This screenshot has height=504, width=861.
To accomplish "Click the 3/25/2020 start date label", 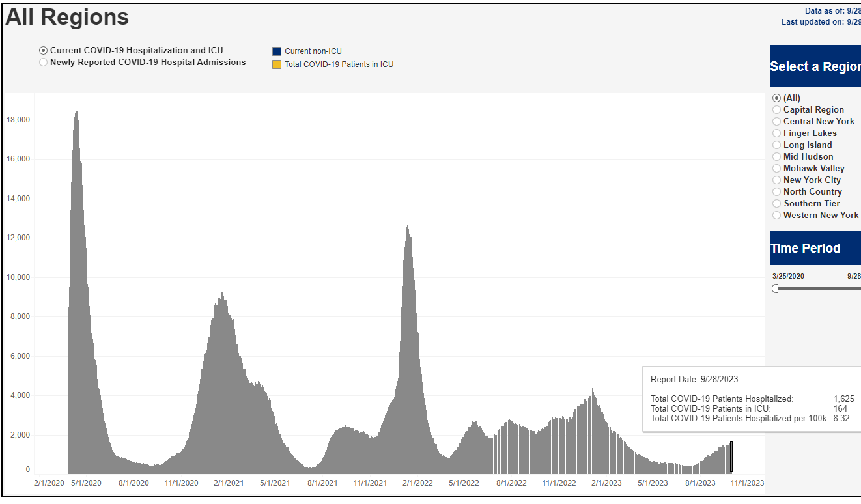I will [x=788, y=276].
